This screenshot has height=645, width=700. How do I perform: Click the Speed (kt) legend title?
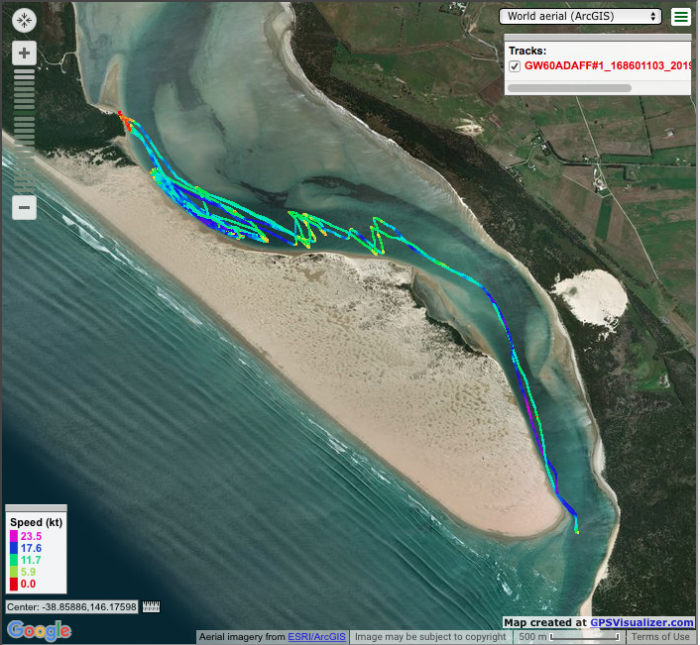click(34, 522)
